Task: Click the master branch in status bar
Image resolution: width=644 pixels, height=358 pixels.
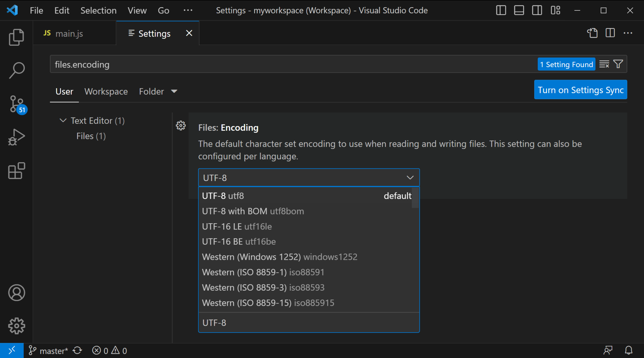Action: 49,350
